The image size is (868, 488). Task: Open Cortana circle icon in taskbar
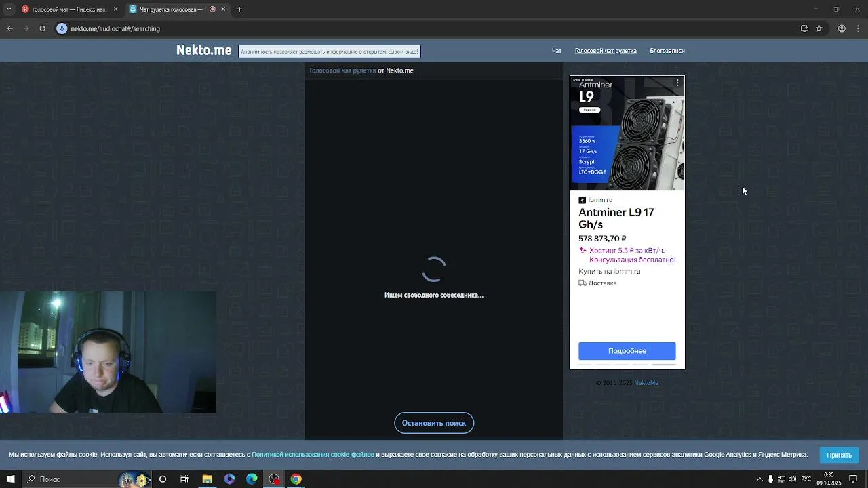[x=163, y=479]
